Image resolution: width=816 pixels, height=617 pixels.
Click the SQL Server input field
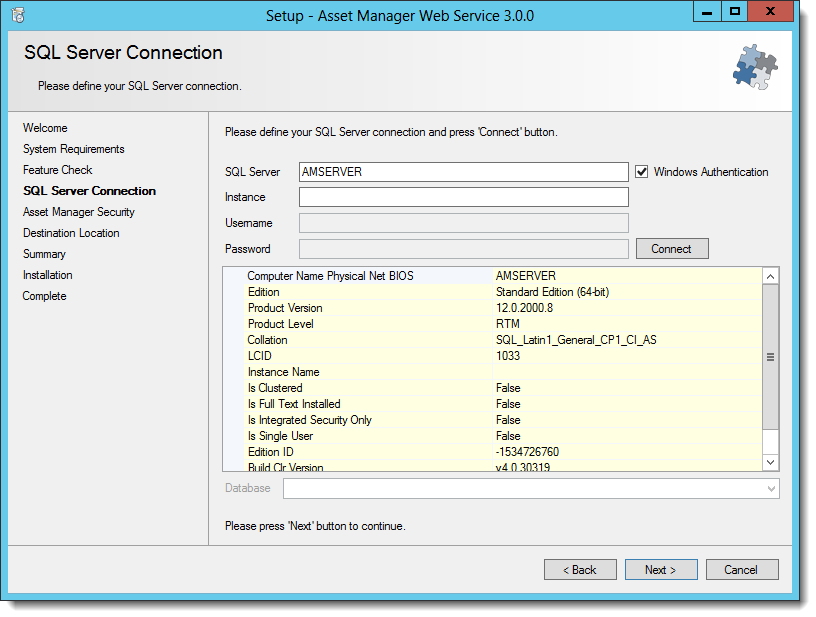[464, 172]
